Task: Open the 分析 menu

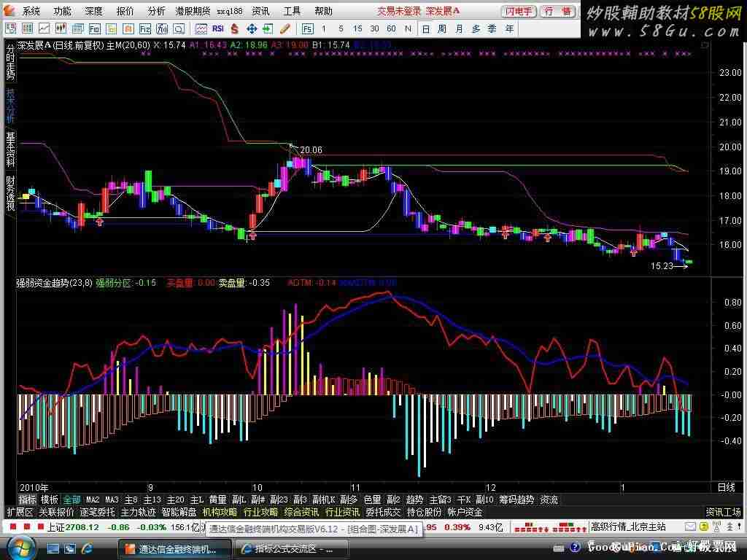Action: 156,11
